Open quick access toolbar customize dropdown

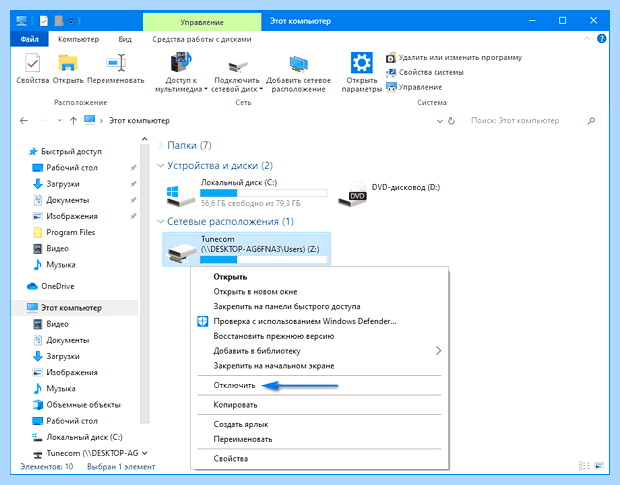(71, 21)
